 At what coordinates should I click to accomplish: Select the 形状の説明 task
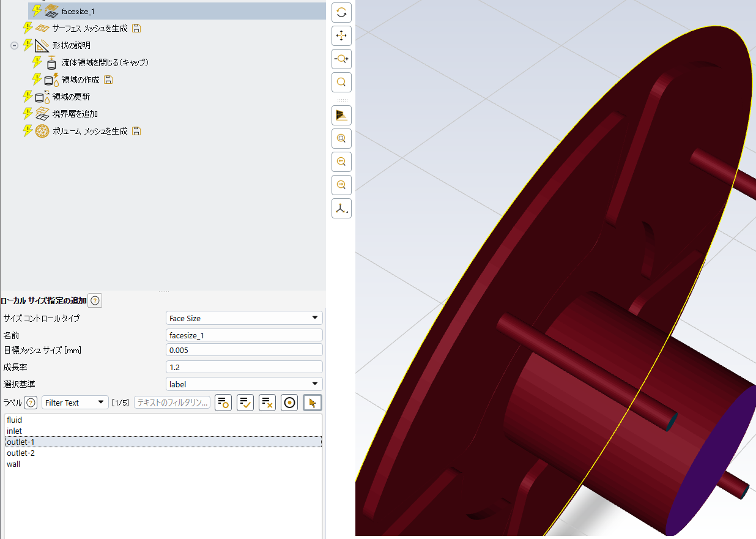[71, 45]
